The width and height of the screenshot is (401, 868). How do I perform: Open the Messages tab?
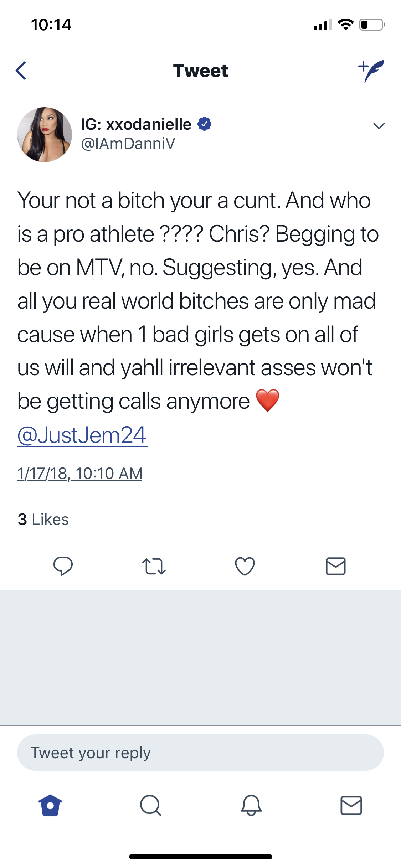click(351, 805)
